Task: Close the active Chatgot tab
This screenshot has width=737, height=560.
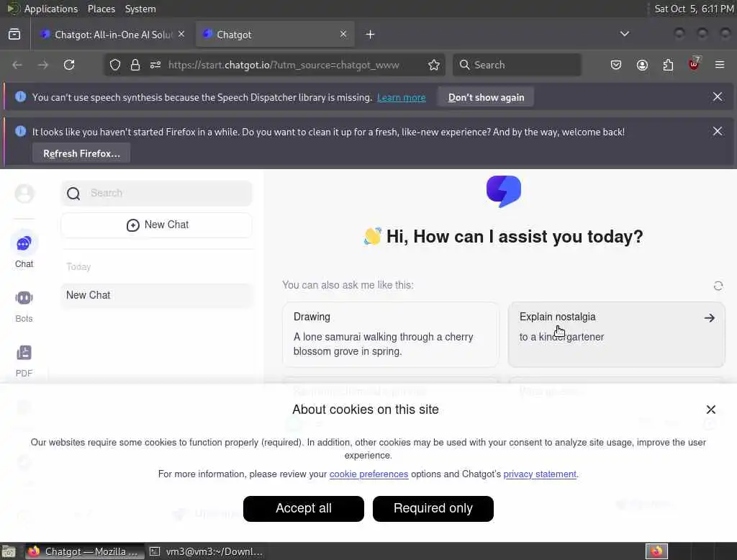Action: [x=343, y=35]
